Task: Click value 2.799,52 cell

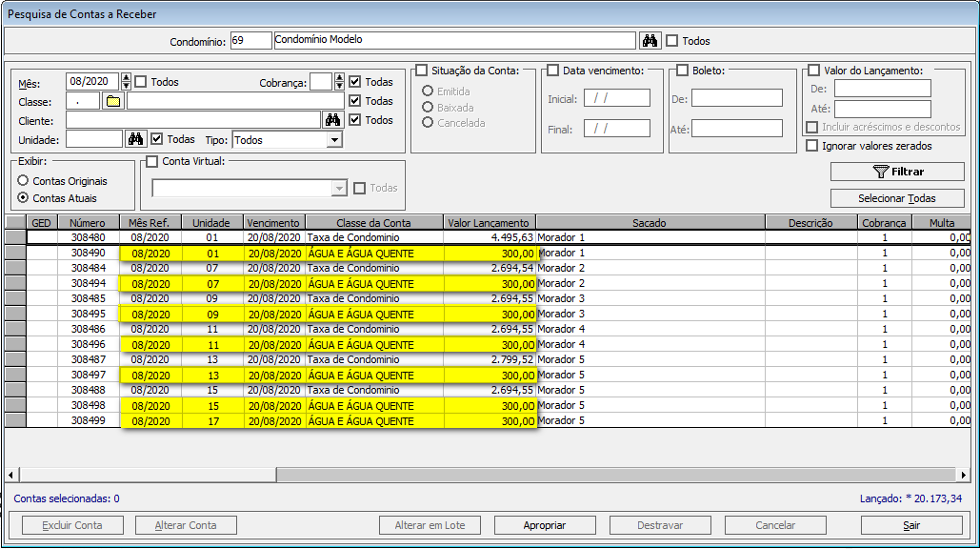Action: point(489,359)
